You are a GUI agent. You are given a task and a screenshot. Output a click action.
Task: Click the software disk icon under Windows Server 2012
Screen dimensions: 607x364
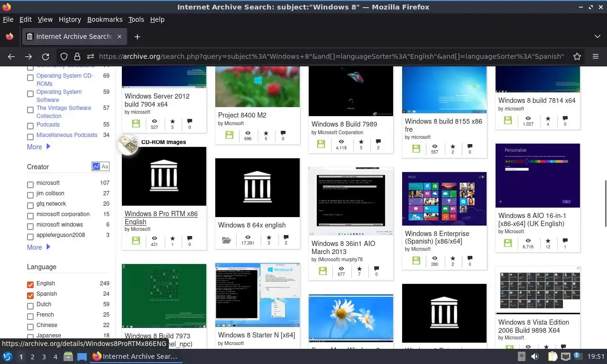(x=136, y=124)
